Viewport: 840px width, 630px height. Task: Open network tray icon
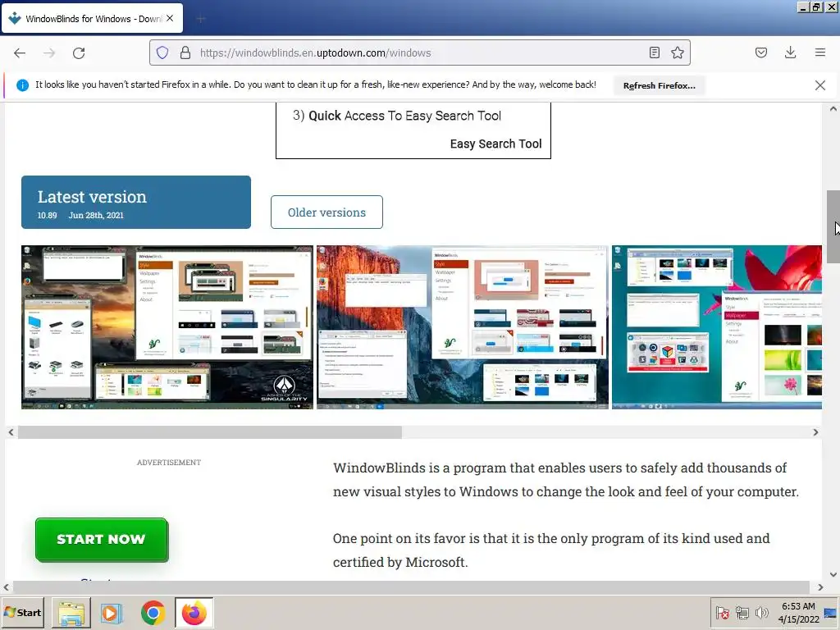742,613
